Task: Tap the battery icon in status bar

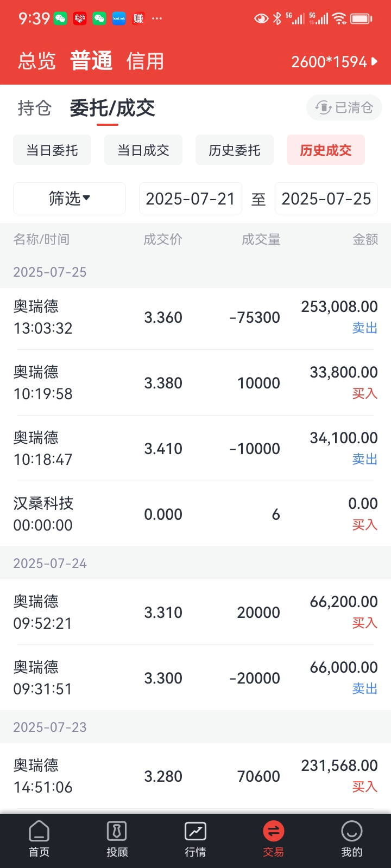Action: point(361,19)
